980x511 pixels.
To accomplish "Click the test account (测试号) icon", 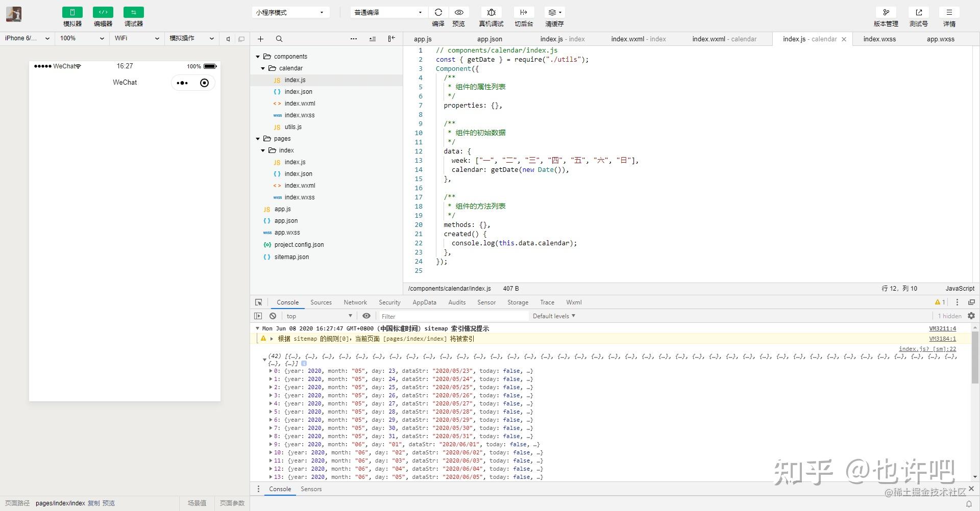I will (x=919, y=12).
